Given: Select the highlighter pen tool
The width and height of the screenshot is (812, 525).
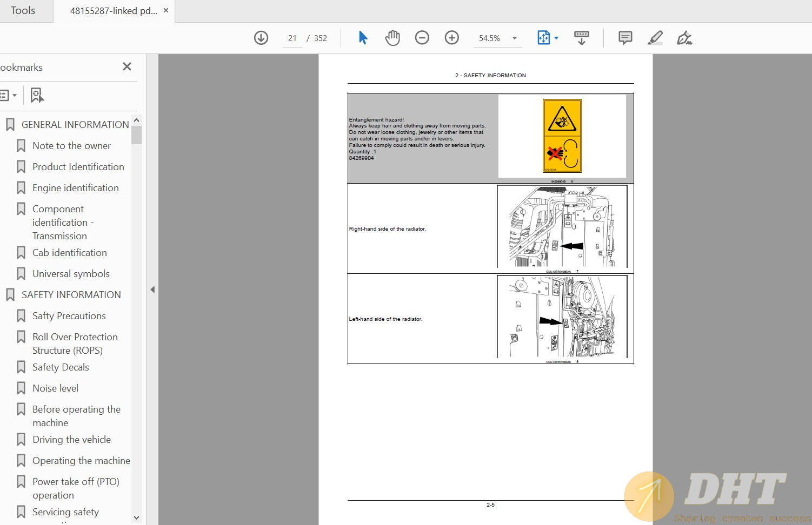Looking at the screenshot, I should 655,38.
